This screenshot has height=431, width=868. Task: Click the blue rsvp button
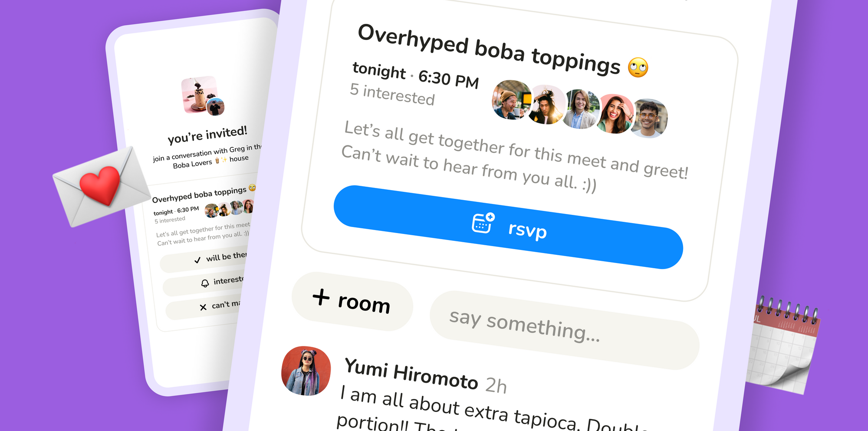tap(508, 227)
